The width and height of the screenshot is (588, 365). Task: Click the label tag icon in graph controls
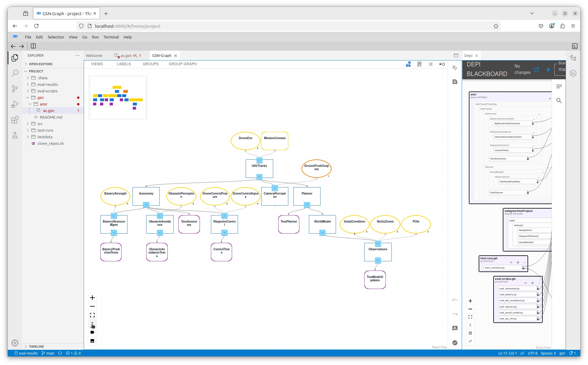(x=92, y=332)
